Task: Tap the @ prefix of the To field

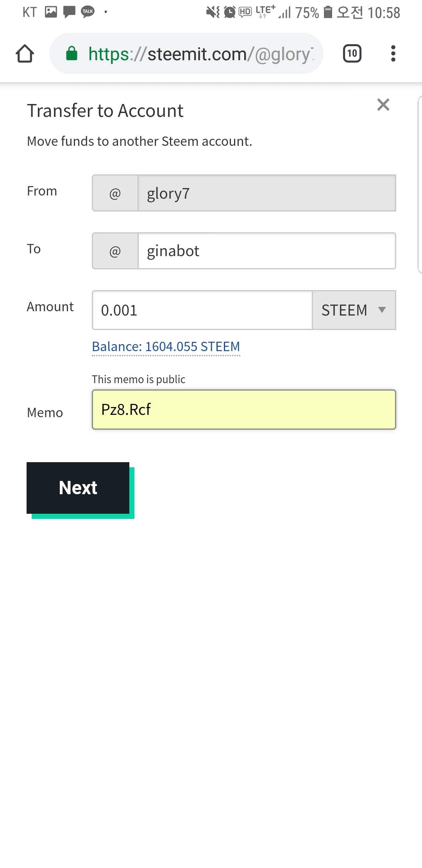Action: 115,251
